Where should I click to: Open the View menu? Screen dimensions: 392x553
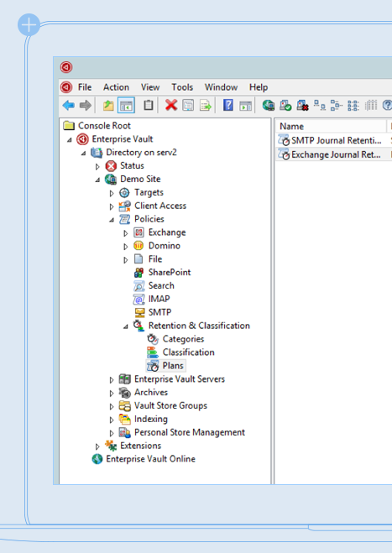[150, 87]
